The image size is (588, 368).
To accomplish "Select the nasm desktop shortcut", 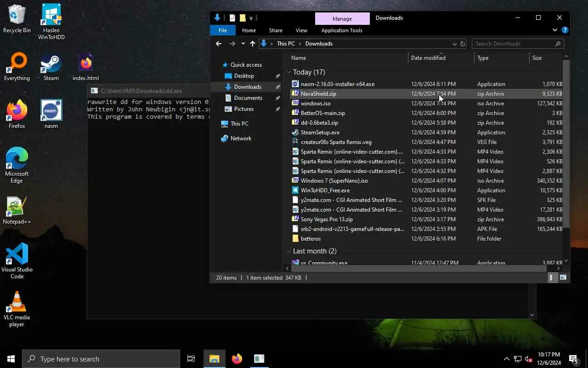I will 51,114.
